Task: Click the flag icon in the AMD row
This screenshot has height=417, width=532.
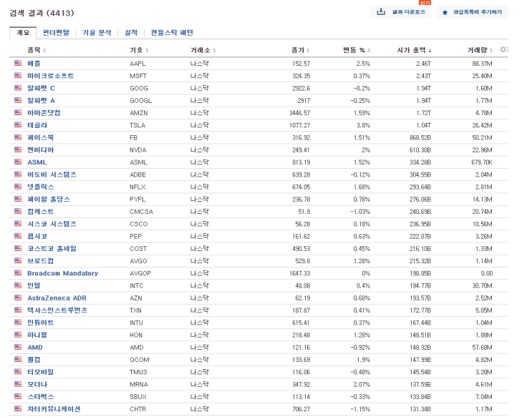Action: (18, 347)
